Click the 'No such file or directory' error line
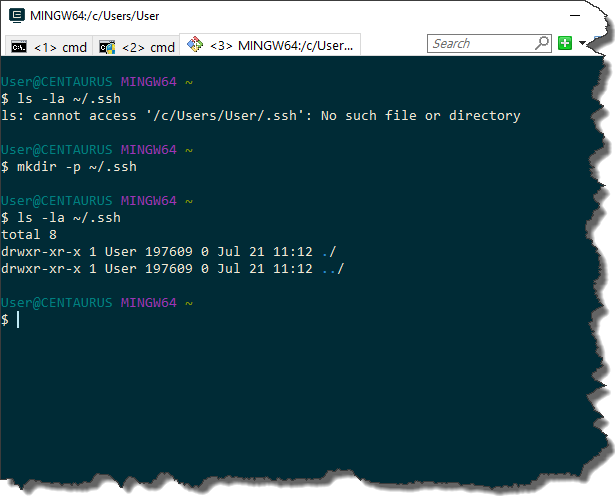615x496 pixels. tap(261, 116)
